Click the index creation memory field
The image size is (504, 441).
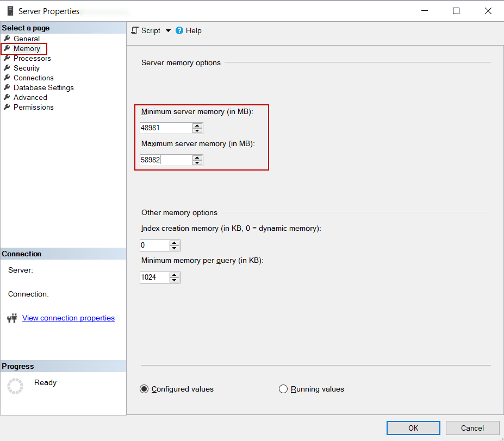(154, 245)
